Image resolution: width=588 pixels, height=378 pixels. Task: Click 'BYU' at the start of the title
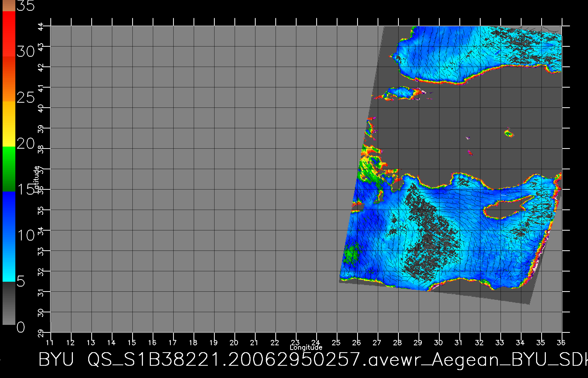pos(56,359)
